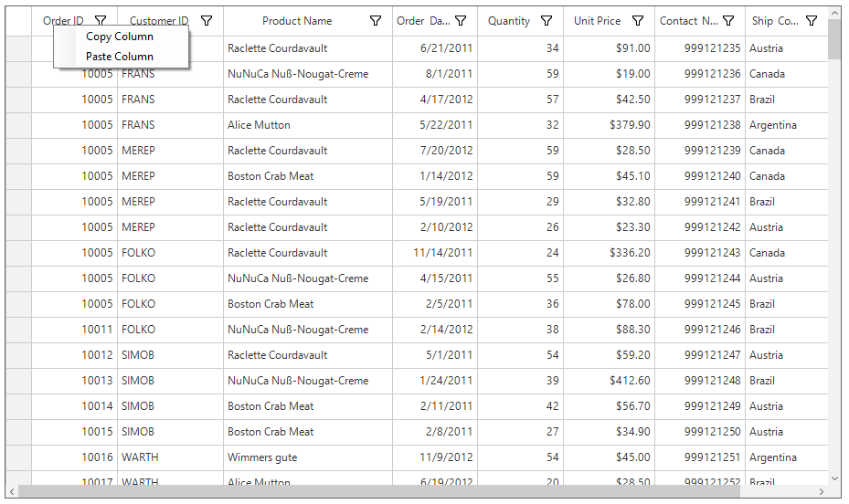Select the quantity cell showing 57
Viewport: 849px width, 504px height.
[520, 100]
